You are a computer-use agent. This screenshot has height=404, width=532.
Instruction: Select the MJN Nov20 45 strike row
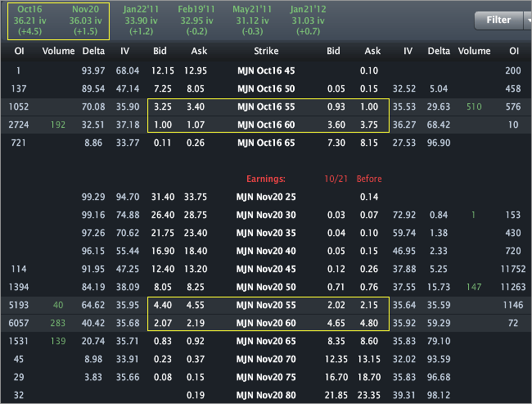[266, 269]
